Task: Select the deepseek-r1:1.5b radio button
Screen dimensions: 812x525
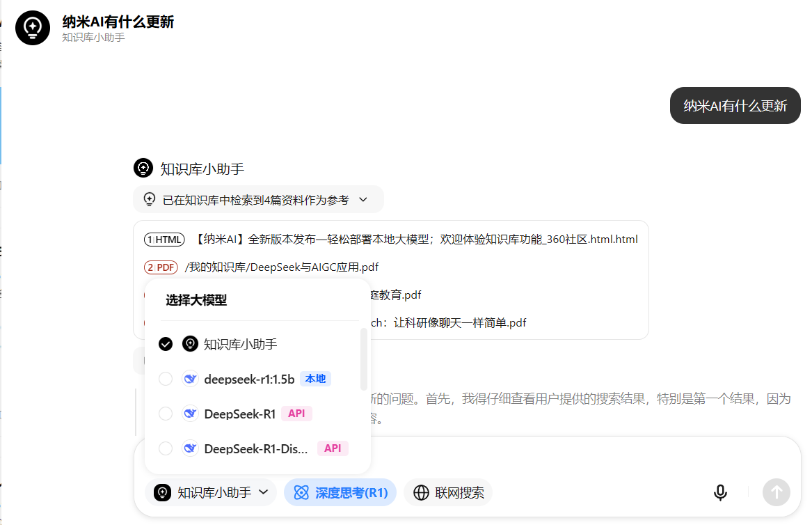Action: [166, 379]
